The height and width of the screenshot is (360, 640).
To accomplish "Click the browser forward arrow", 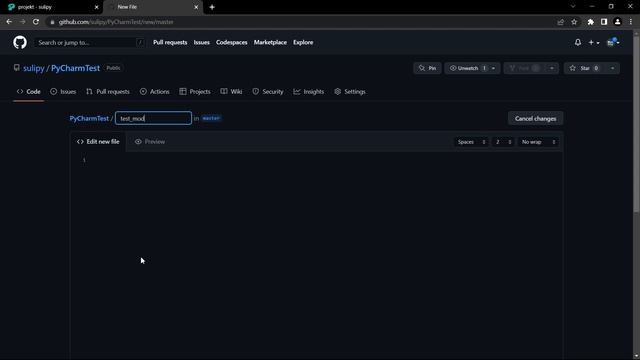I will 22,22.
